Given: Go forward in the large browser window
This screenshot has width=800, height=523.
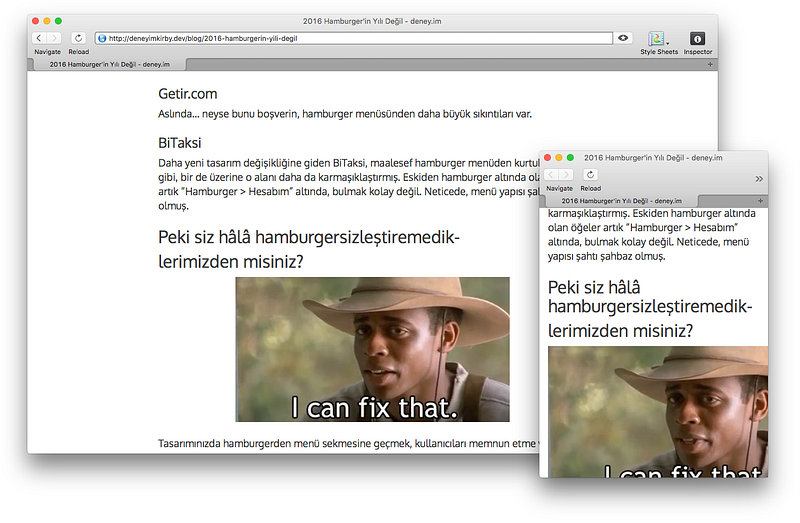Looking at the screenshot, I should tap(54, 38).
